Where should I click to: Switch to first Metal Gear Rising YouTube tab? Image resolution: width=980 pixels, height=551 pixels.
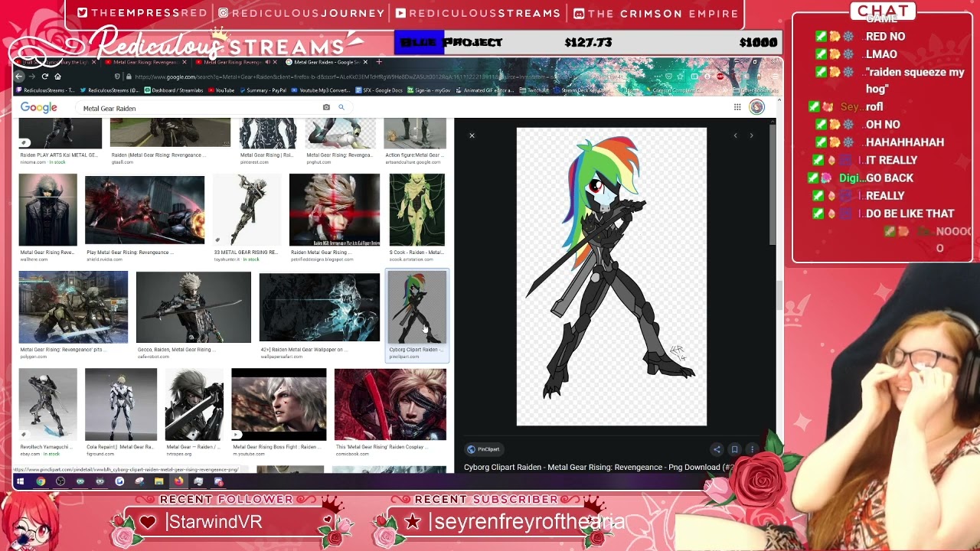[x=145, y=62]
